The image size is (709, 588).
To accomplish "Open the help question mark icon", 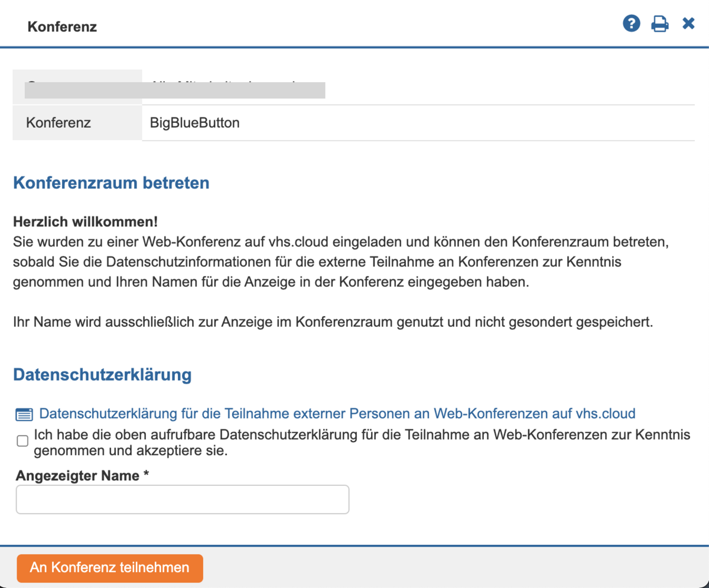I will point(632,24).
